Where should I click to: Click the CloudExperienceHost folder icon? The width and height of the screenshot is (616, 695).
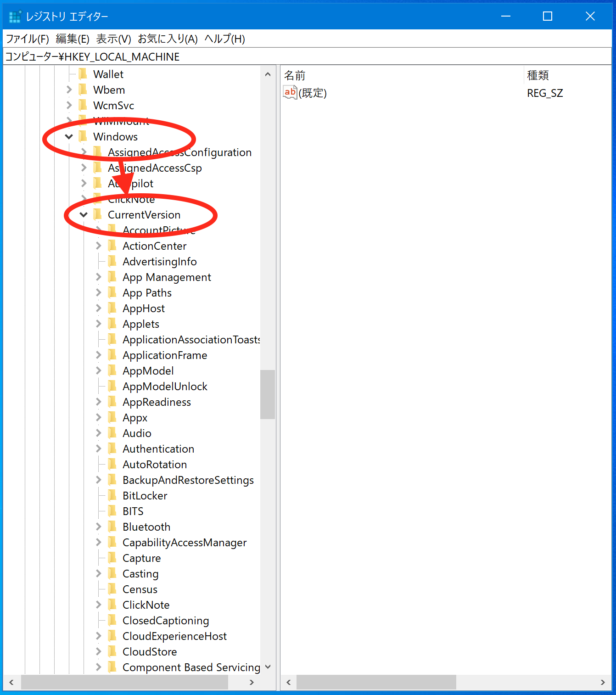coord(112,636)
